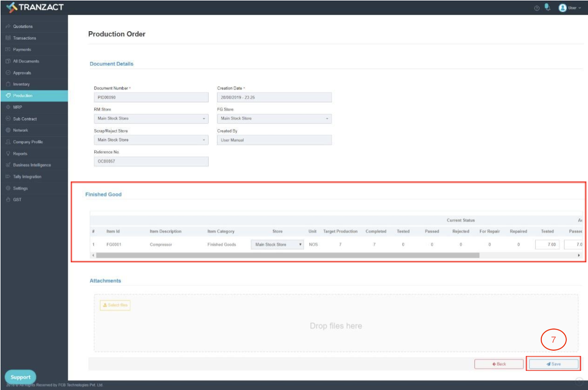Click the All Documents sidebar icon
Image resolution: width=588 pixels, height=390 pixels.
pyautogui.click(x=8, y=61)
